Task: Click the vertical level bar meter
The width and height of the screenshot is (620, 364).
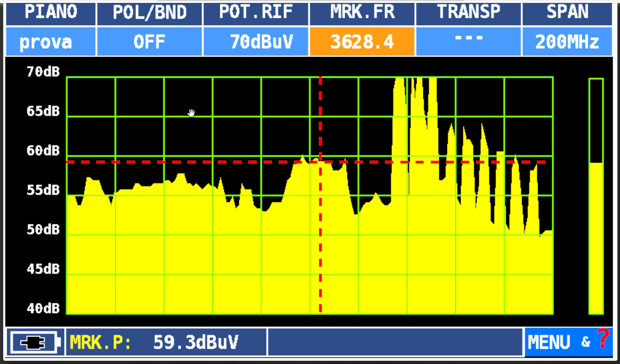Action: [x=596, y=196]
